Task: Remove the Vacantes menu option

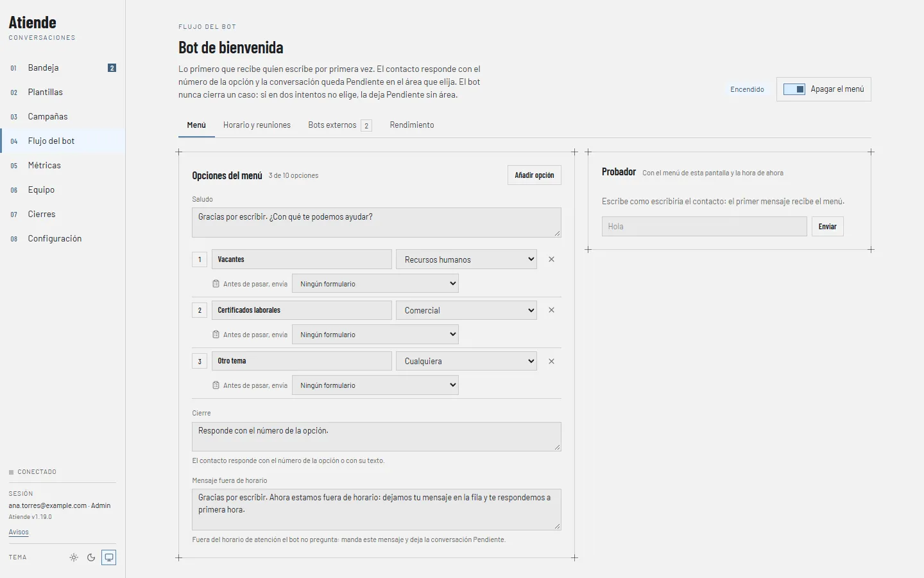Action: tap(551, 259)
